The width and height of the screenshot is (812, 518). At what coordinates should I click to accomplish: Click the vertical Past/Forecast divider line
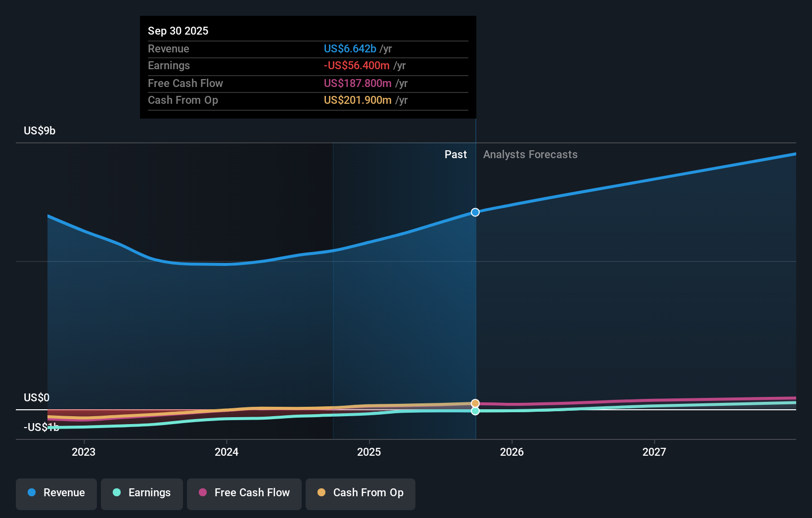click(475, 297)
